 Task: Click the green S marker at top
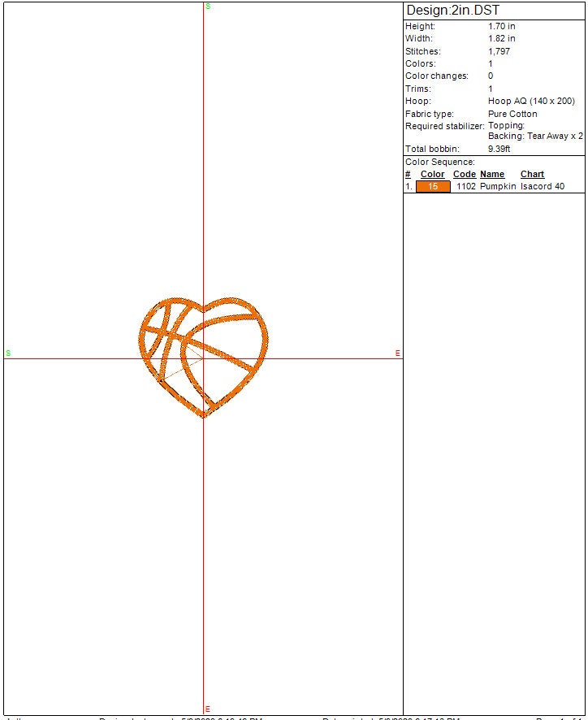pos(208,7)
